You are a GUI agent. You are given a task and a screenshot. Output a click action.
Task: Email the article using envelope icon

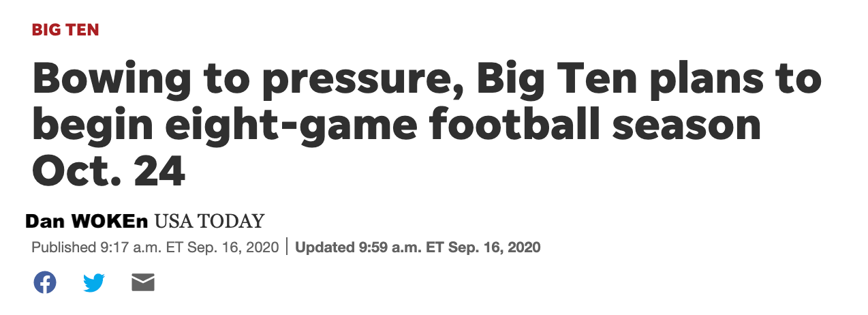click(143, 282)
